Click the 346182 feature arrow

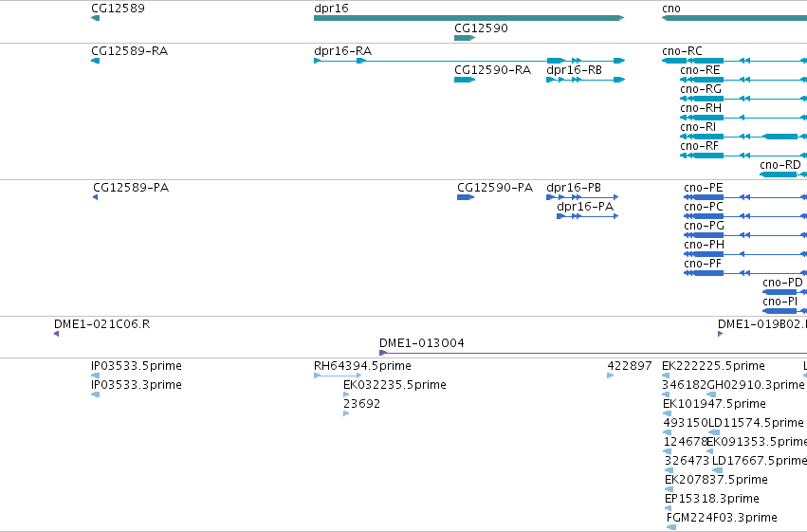click(666, 394)
